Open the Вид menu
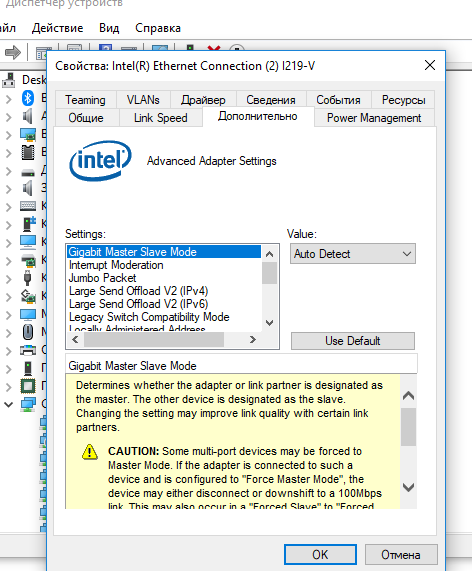Image resolution: width=472 pixels, height=571 pixels. pos(109,28)
